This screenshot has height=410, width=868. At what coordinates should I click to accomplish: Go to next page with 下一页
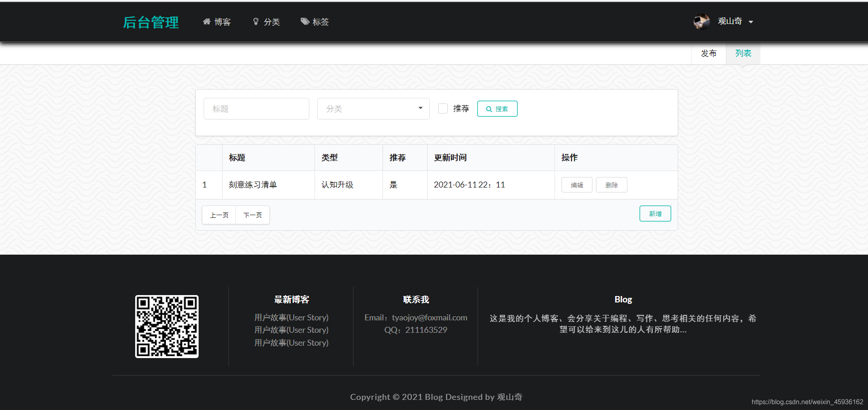tap(253, 215)
